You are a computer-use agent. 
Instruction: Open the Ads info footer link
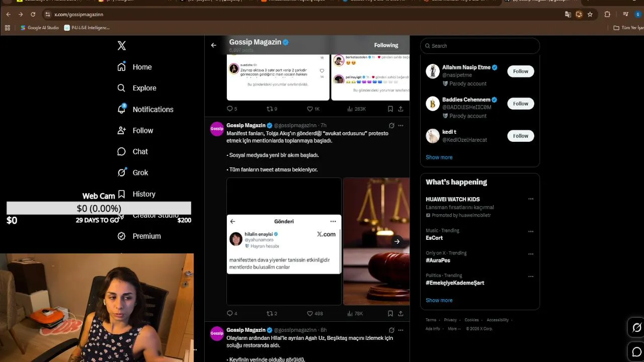(433, 329)
